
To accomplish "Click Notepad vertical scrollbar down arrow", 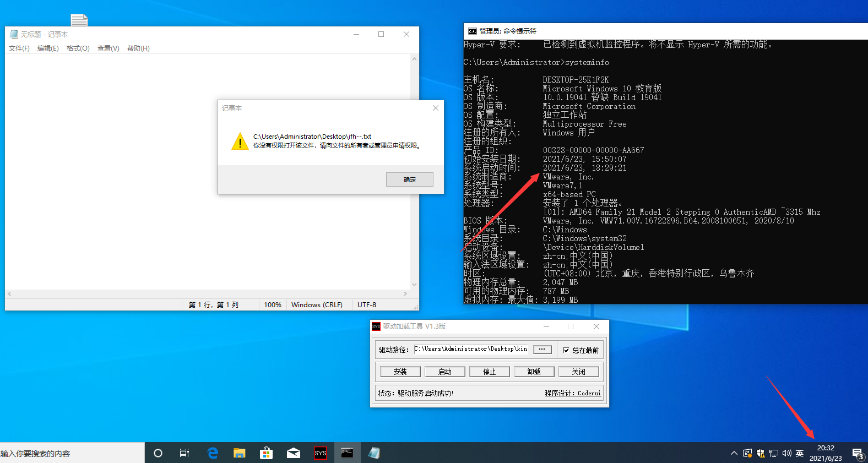I will point(414,285).
